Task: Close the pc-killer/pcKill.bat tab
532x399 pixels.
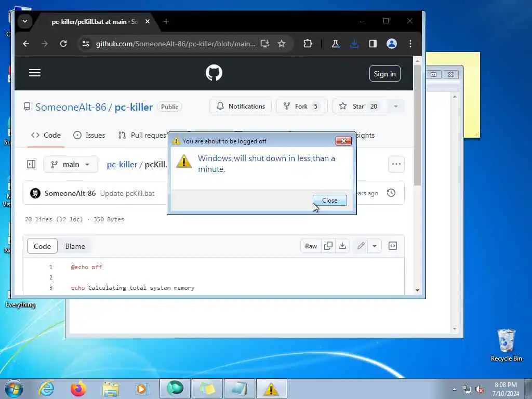Action: (x=147, y=21)
